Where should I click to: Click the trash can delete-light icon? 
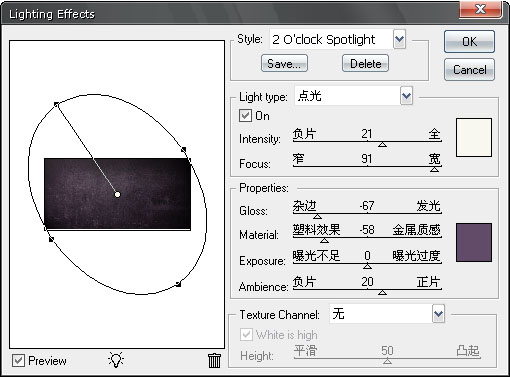pos(214,360)
